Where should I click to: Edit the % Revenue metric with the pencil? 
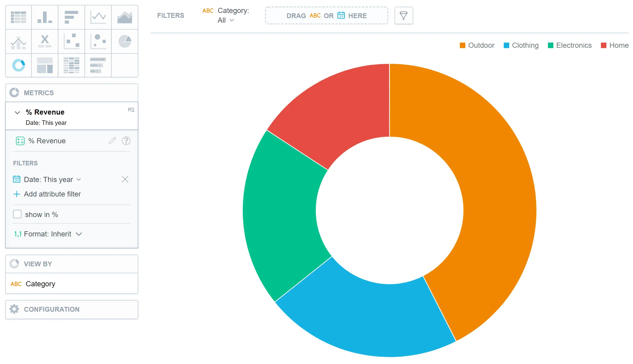click(112, 141)
